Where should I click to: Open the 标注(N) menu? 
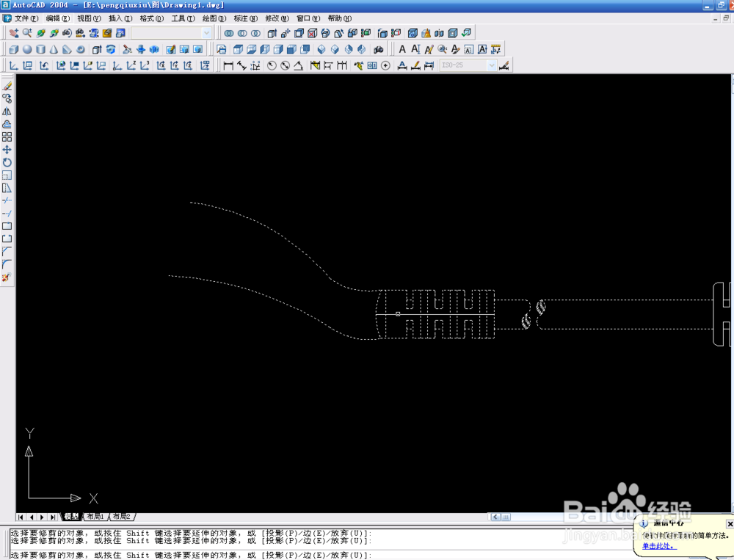246,18
